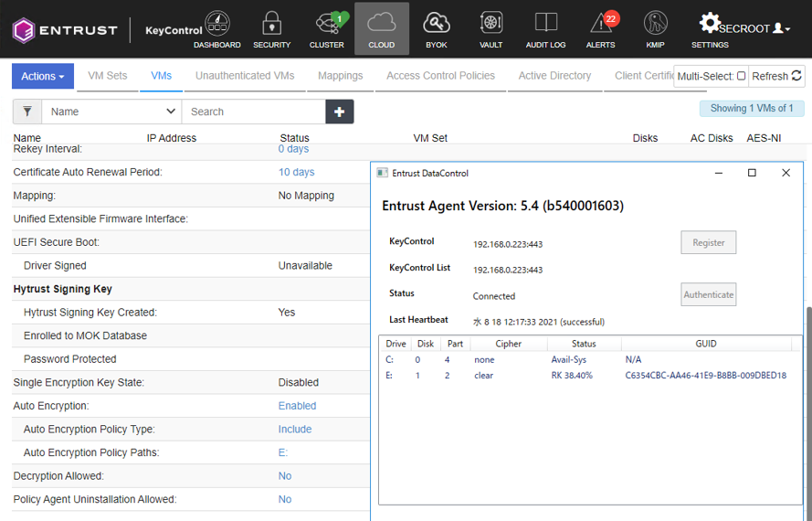Click the Part column header

tap(455, 344)
